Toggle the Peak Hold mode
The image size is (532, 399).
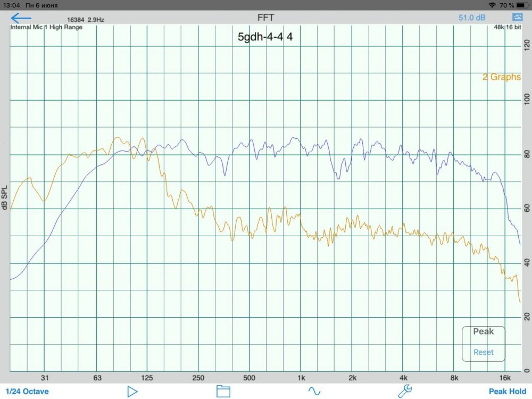click(508, 392)
